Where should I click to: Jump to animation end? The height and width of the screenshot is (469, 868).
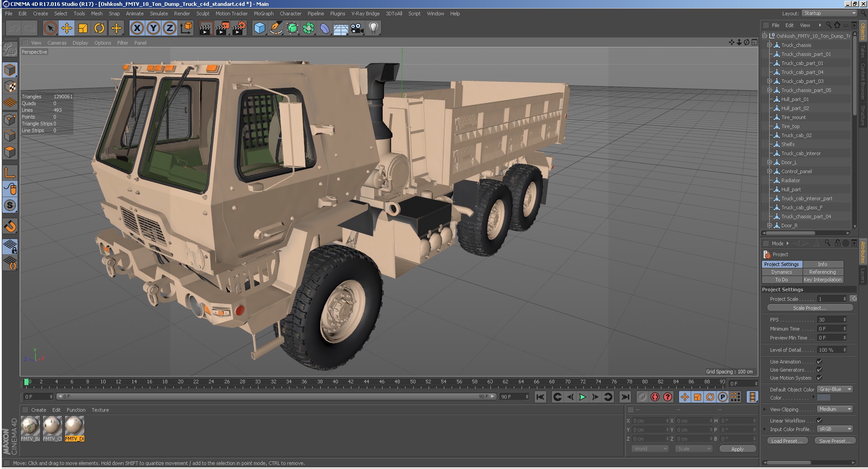[625, 397]
